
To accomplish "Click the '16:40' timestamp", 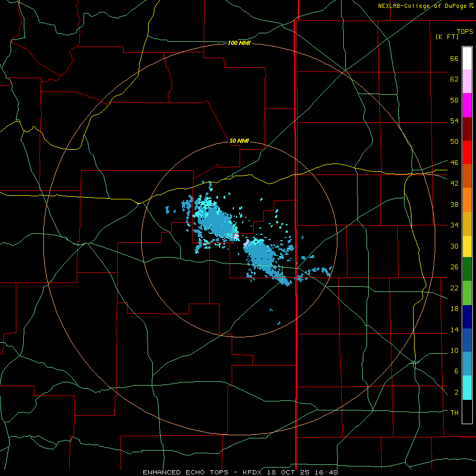I will [x=327, y=472].
